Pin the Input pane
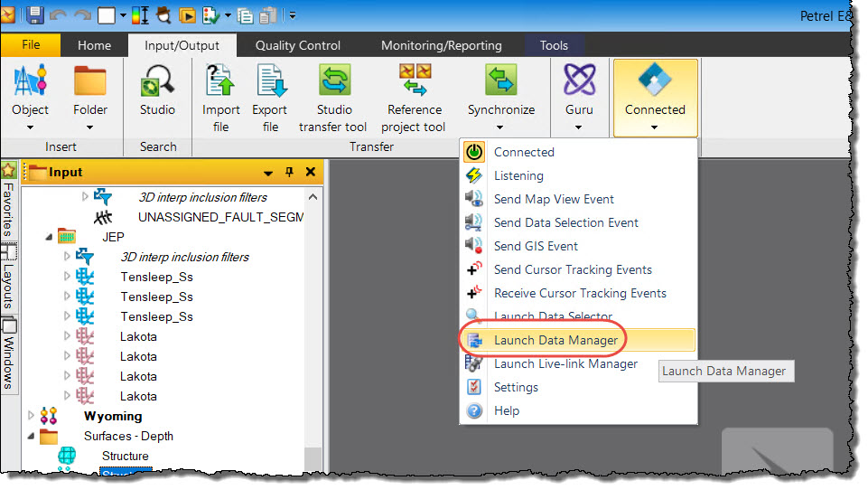 pos(289,172)
